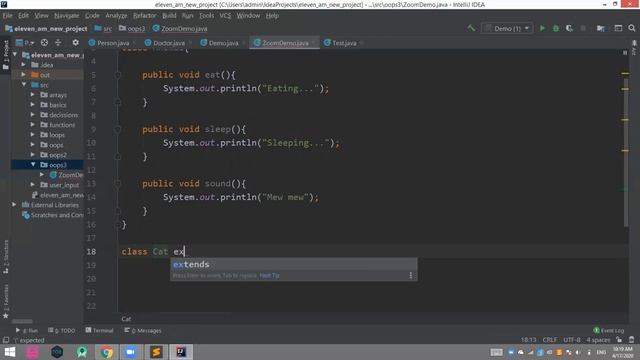Click the CRLF line separator setting

pyautogui.click(x=549, y=340)
